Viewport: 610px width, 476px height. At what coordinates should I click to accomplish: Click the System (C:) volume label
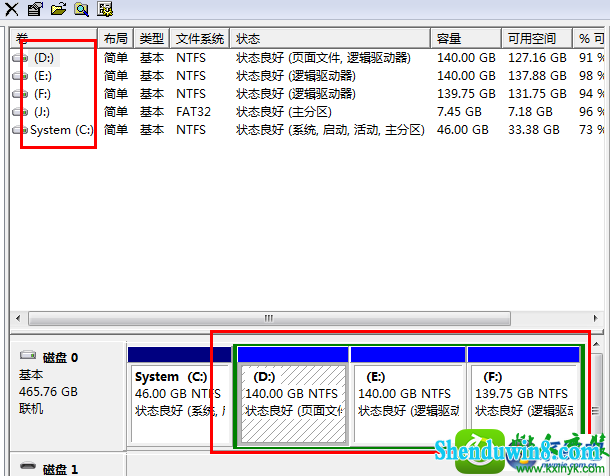(62, 130)
